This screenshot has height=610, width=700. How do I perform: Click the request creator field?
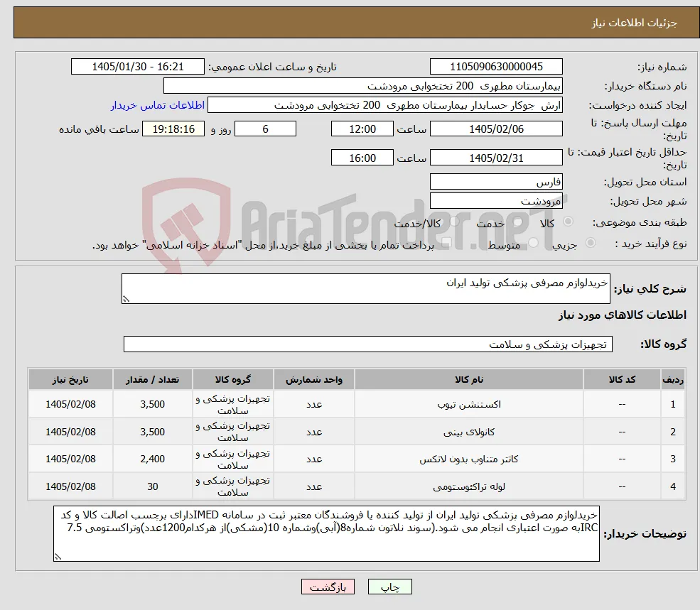coord(384,105)
